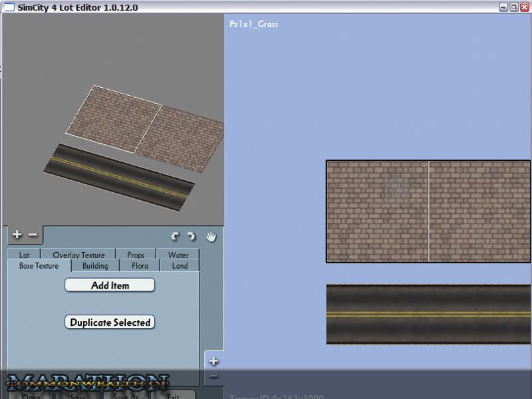The width and height of the screenshot is (532, 399).
Task: Switch to the Building tab
Action: (95, 265)
